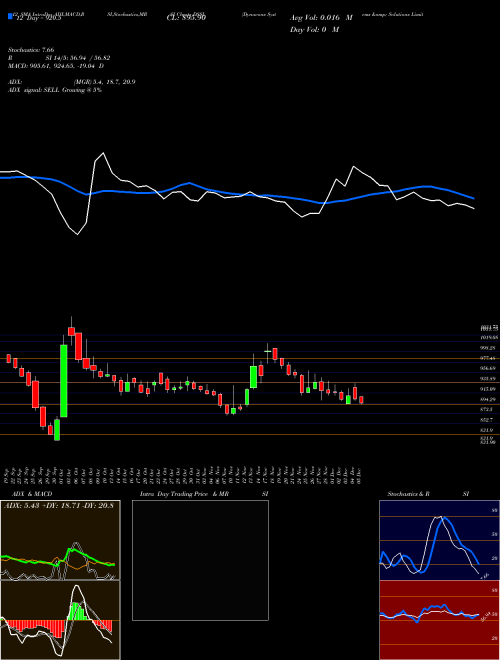Screen dimensions: 500x660
Task: Click the empty Intra Day Trading chart box
Action: pos(200,560)
